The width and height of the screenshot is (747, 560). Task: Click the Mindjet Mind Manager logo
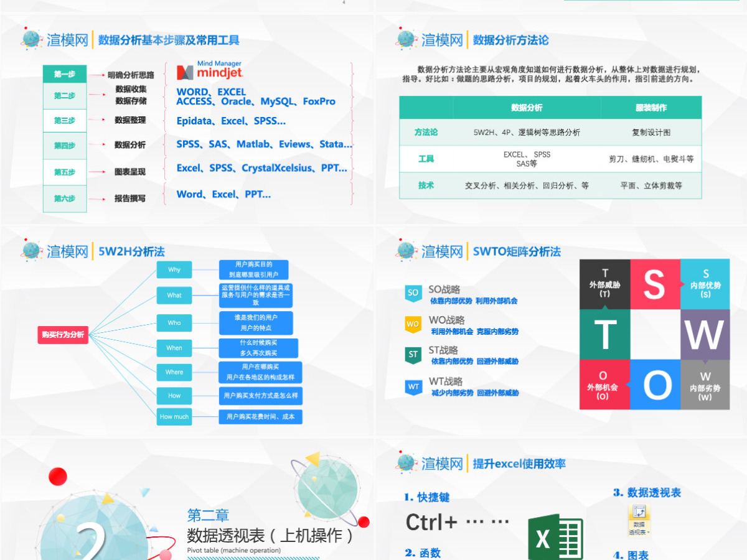pyautogui.click(x=209, y=70)
